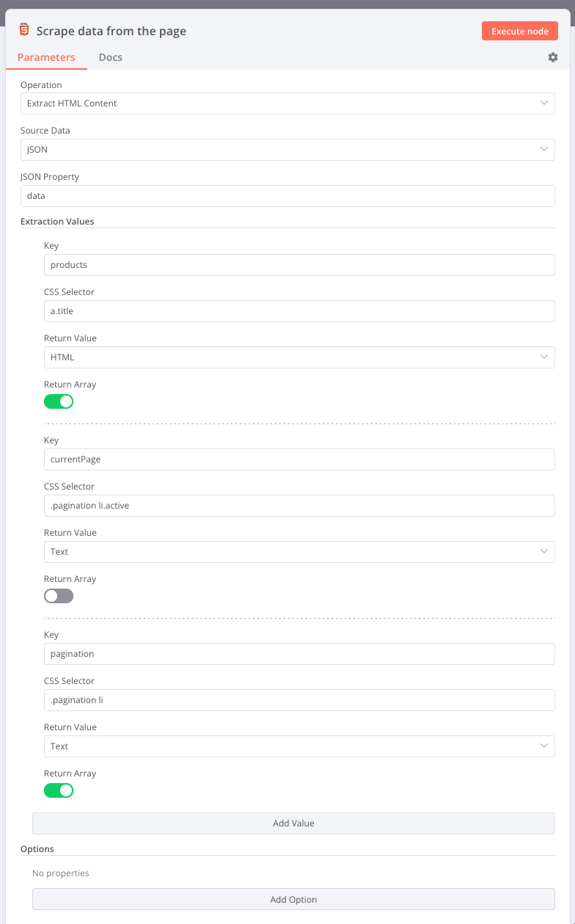Image resolution: width=575 pixels, height=924 pixels.
Task: Select the pagination Key field
Action: click(x=299, y=654)
